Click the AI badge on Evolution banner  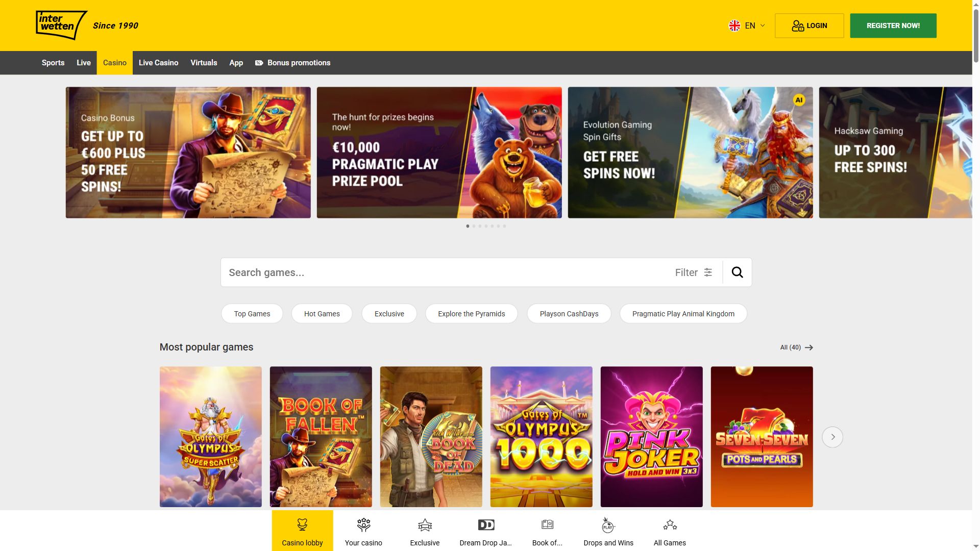(799, 100)
